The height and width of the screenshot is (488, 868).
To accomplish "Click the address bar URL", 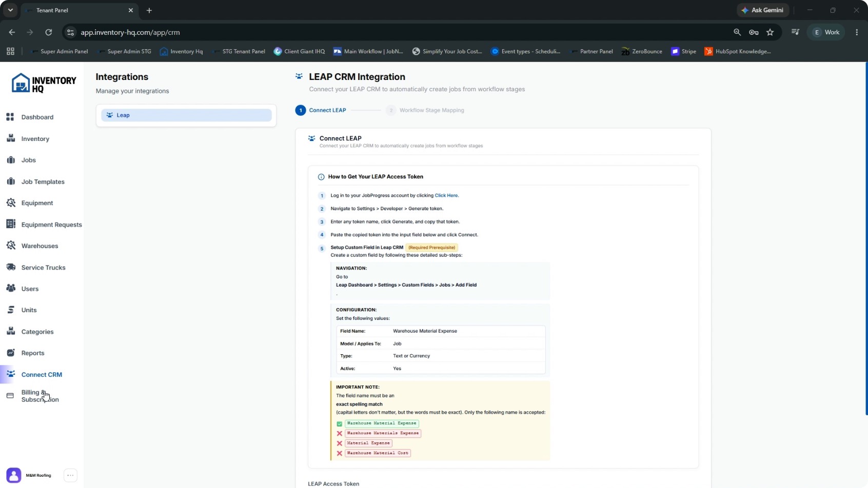I will click(x=130, y=32).
